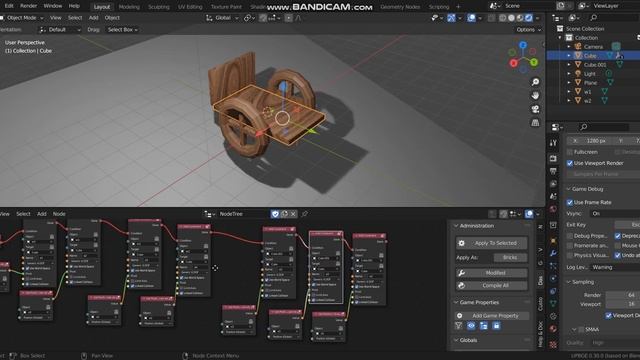The width and height of the screenshot is (640, 360).
Task: Click Apply To Selected button
Action: coord(491,243)
